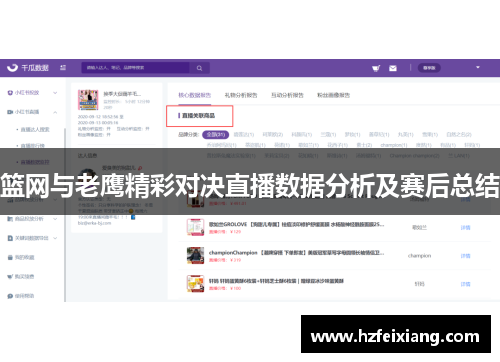Image resolution: width=500 pixels, height=362 pixels.
Task: Expand the 关键词数据导出 chevron
Action: coord(55,238)
